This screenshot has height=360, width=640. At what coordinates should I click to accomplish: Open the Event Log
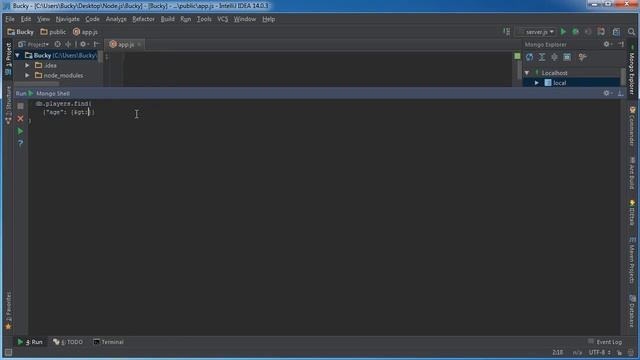click(x=605, y=342)
